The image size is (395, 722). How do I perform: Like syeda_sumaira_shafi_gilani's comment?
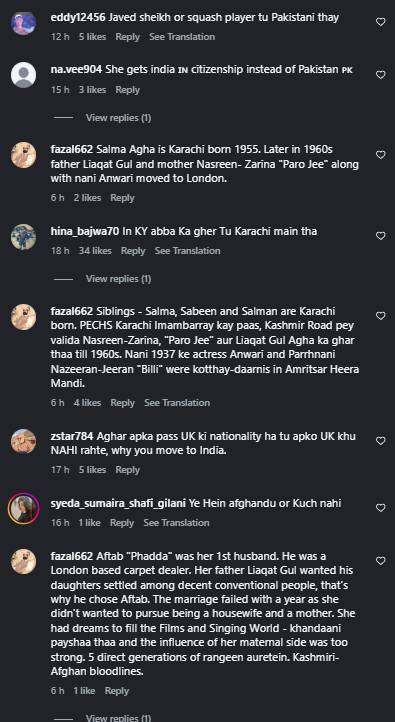(x=380, y=508)
